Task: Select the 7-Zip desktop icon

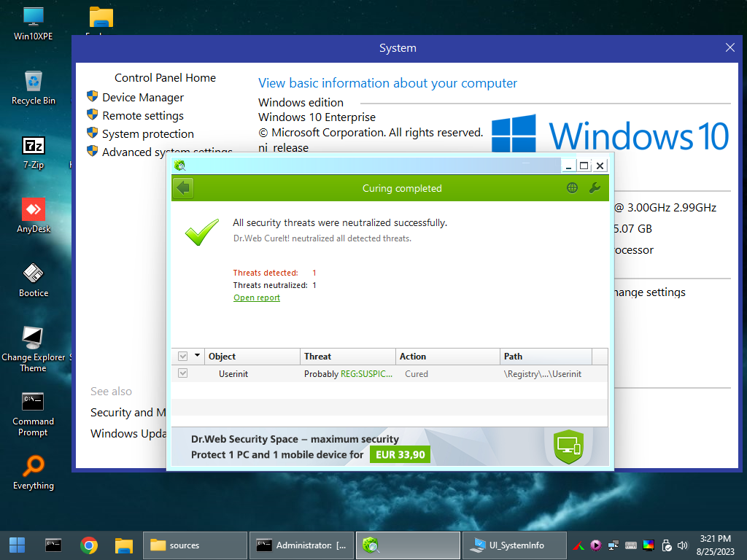Action: [34, 152]
